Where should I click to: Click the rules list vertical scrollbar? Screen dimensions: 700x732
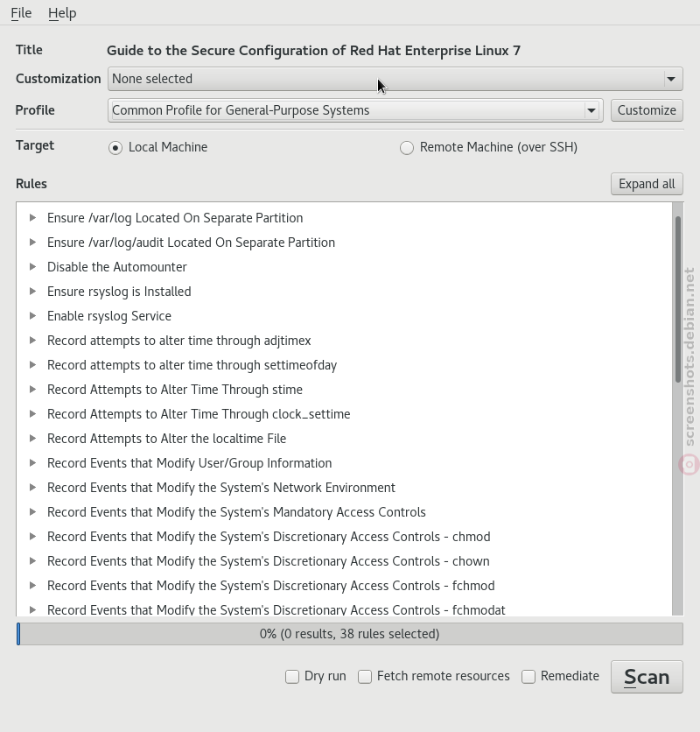[x=678, y=299]
